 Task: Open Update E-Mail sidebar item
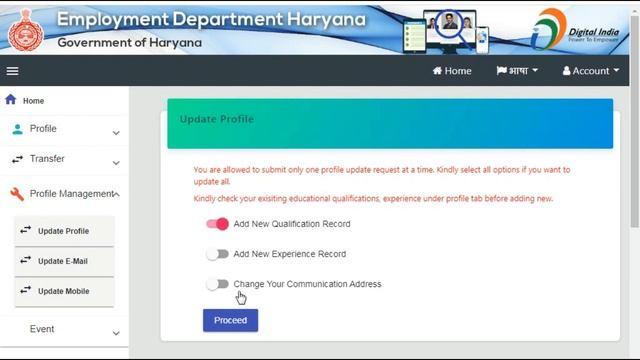(x=64, y=261)
